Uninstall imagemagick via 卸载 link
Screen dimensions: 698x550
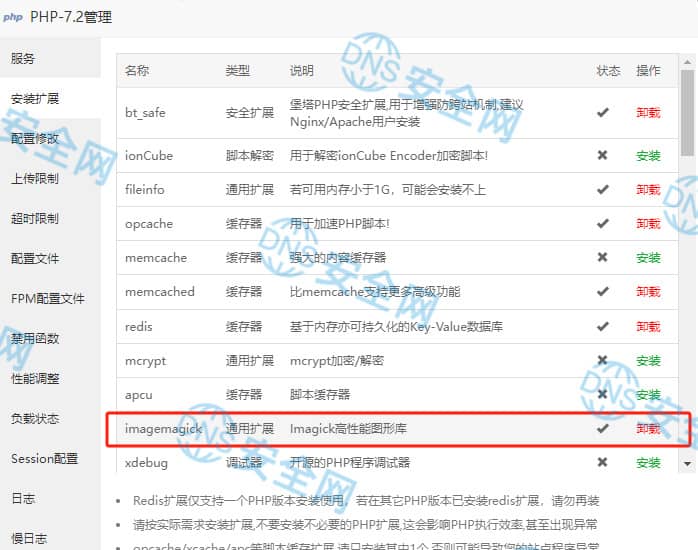(x=648, y=429)
